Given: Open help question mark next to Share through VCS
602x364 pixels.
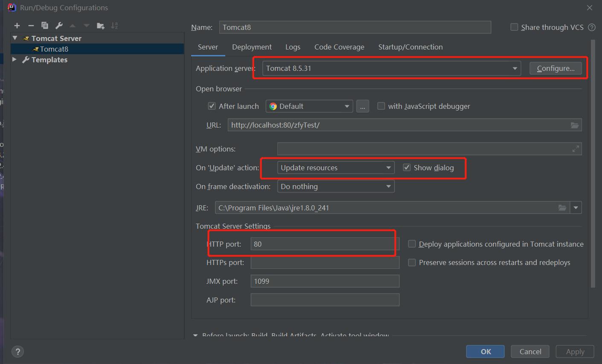Looking at the screenshot, I should tap(592, 27).
